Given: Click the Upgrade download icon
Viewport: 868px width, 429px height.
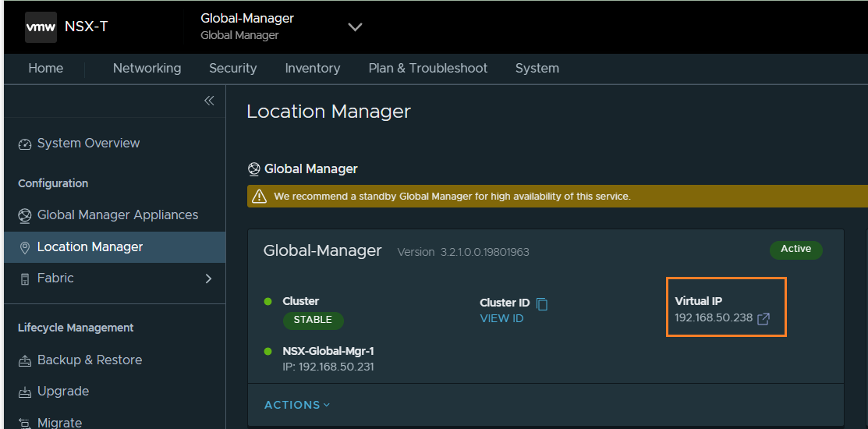Looking at the screenshot, I should coord(24,392).
